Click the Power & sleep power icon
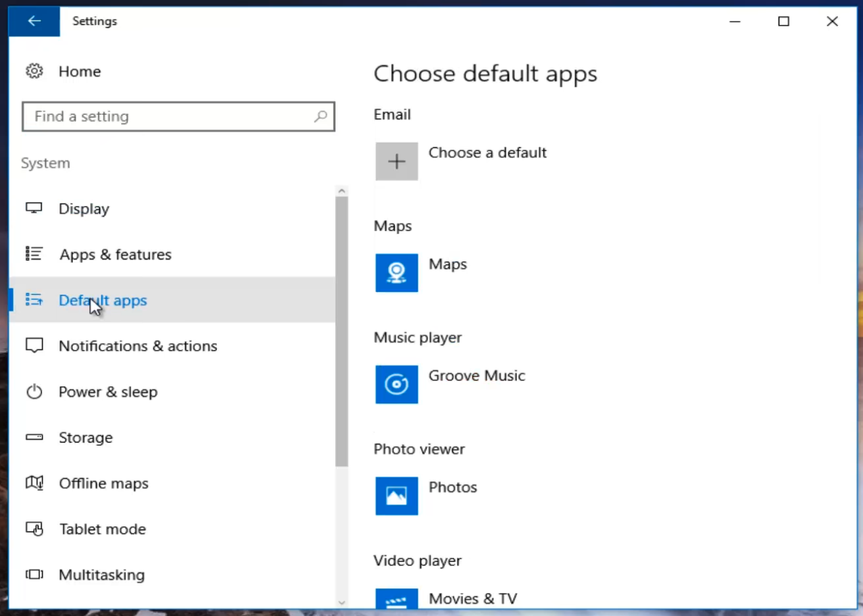 34,392
